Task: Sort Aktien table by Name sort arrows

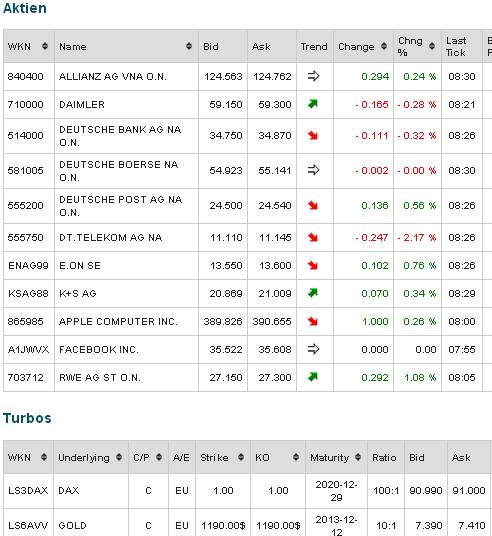Action: click(189, 46)
